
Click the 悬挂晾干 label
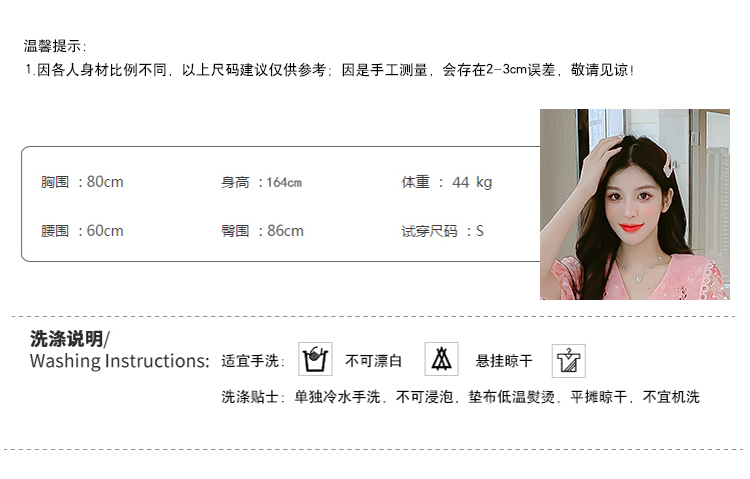[504, 361]
